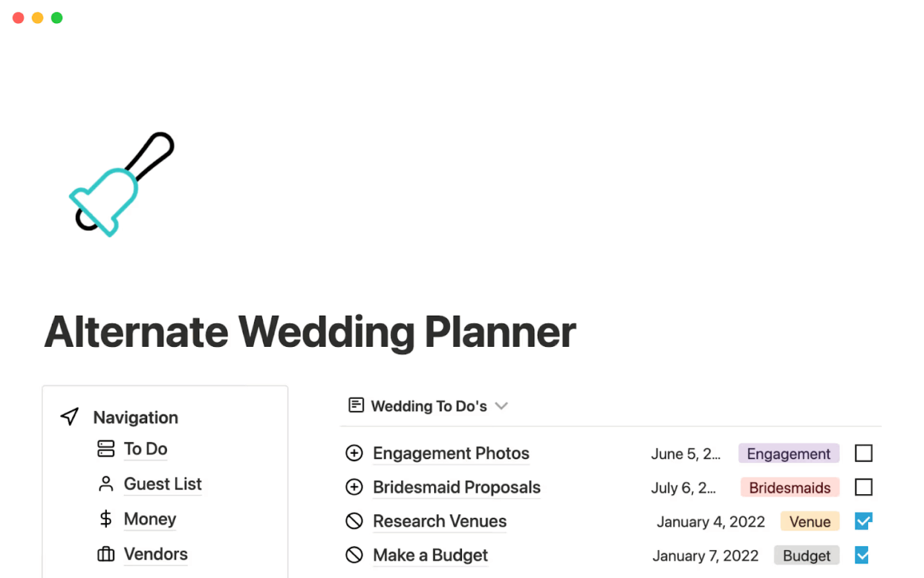Click the purple Engagement tag
This screenshot has height=578, width=924.
click(x=788, y=454)
